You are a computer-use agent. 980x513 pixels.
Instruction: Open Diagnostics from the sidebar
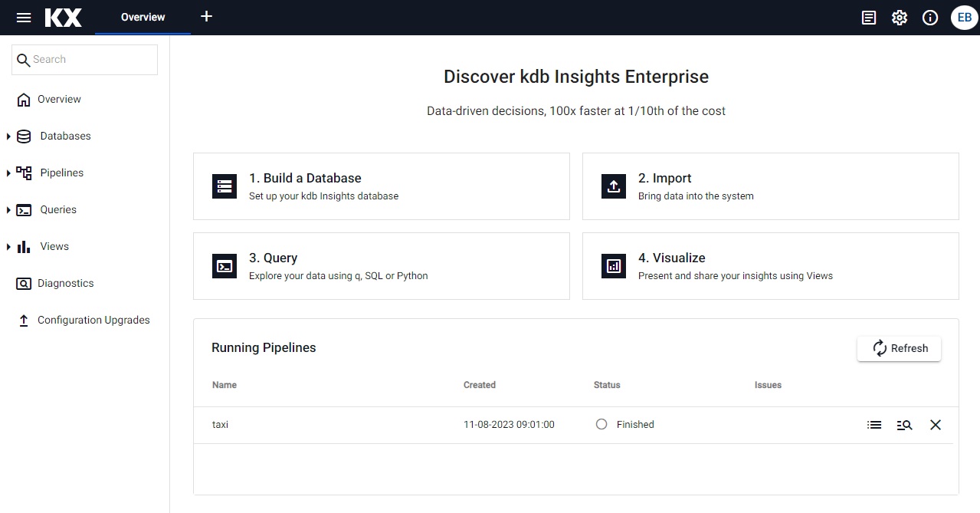65,284
